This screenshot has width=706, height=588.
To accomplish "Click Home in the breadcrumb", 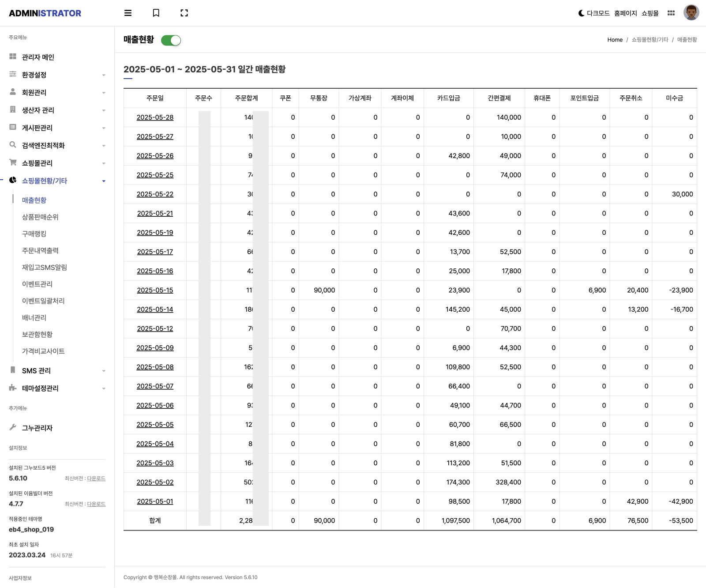I will click(615, 40).
